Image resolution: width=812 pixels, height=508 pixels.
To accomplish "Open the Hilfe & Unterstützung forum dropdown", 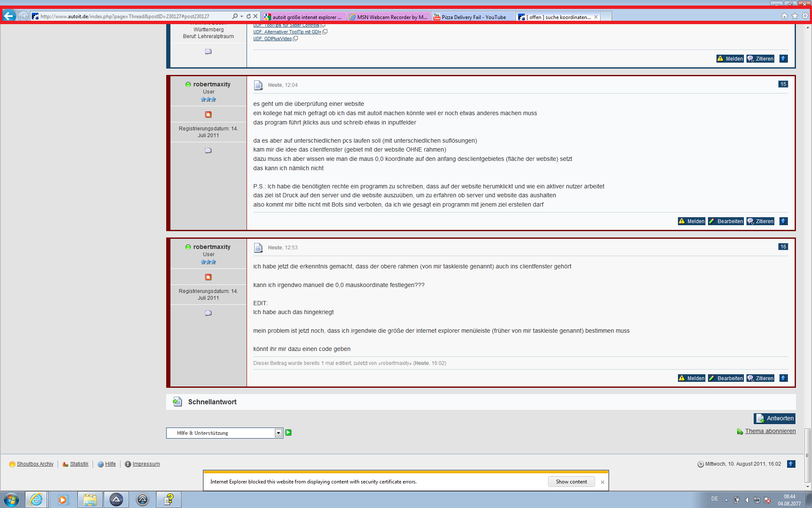I will pos(224,433).
